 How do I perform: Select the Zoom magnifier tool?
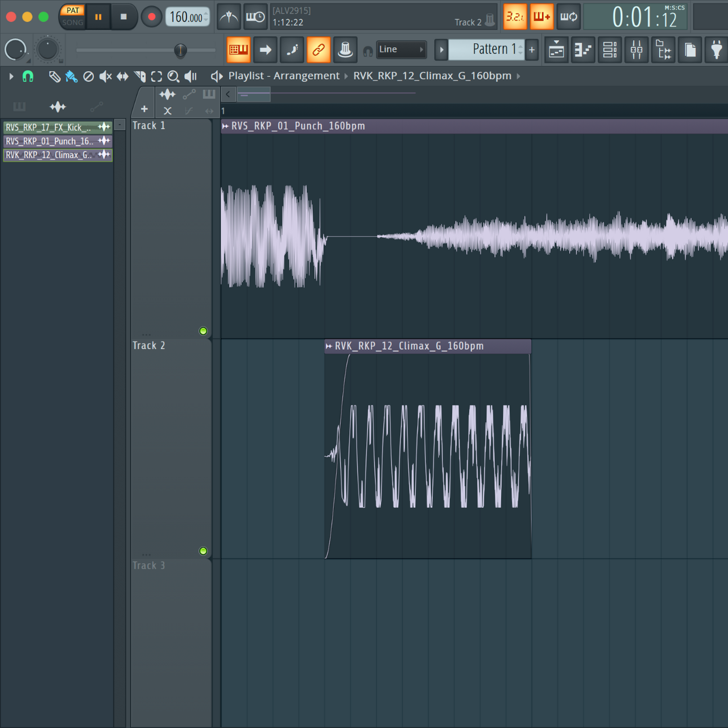point(173,76)
